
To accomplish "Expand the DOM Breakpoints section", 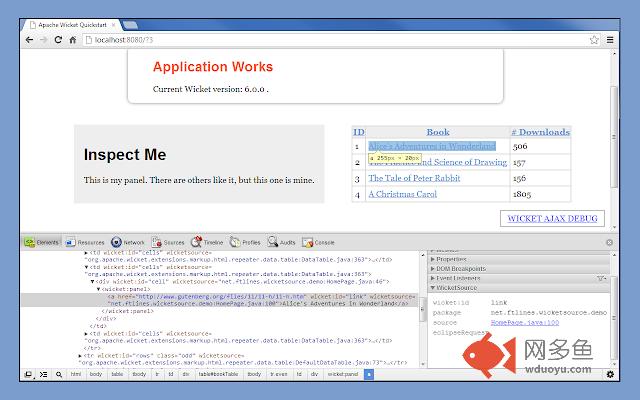I will [x=462, y=268].
